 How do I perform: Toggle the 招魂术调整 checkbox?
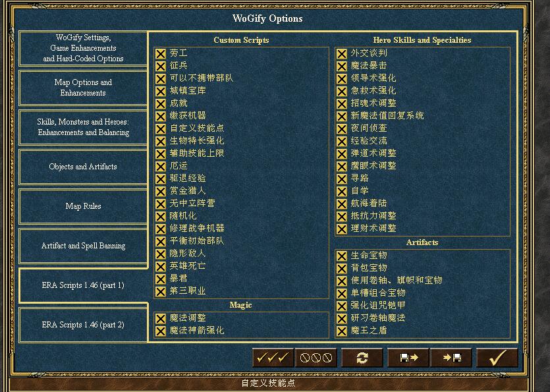[342, 104]
